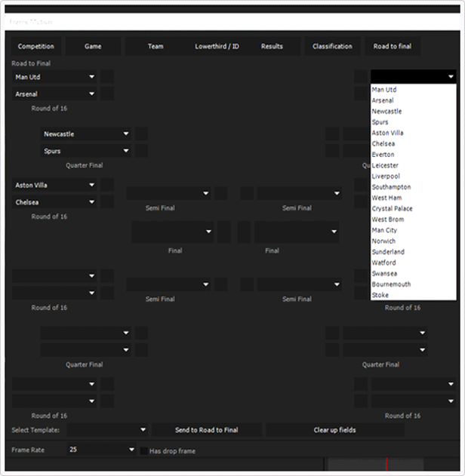Select Norwich from the team list
465x476 pixels.
click(x=414, y=241)
